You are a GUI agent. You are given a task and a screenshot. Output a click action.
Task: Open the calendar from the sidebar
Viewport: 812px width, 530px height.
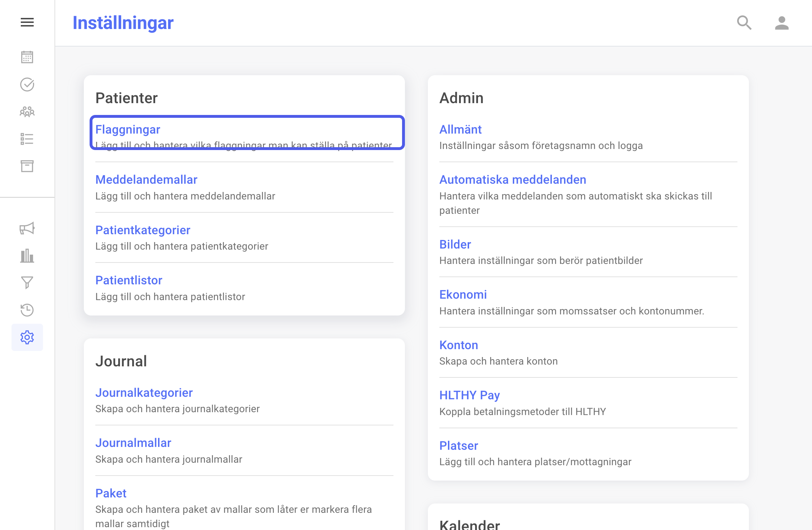tap(27, 57)
